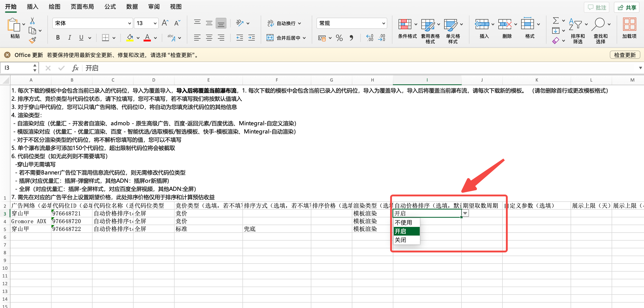Screen dimensions: 644x308
Task: Click the 共享 share button
Action: (626, 8)
